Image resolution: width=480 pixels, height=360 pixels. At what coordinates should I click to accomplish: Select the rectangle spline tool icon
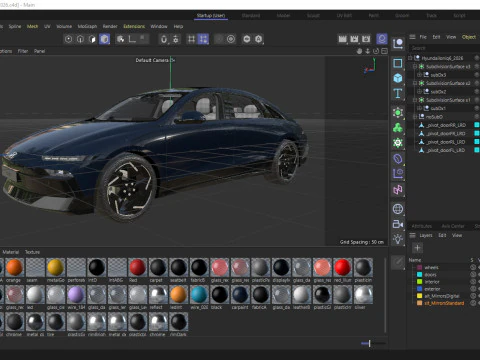point(398,63)
